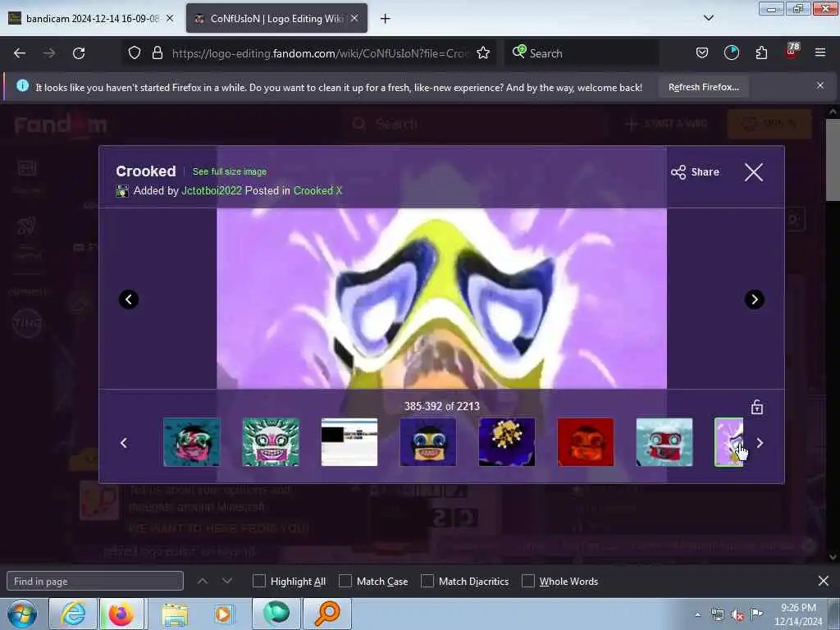Dismiss the Refresh Firefox notification bar
The width and height of the screenshot is (840, 630).
point(820,85)
